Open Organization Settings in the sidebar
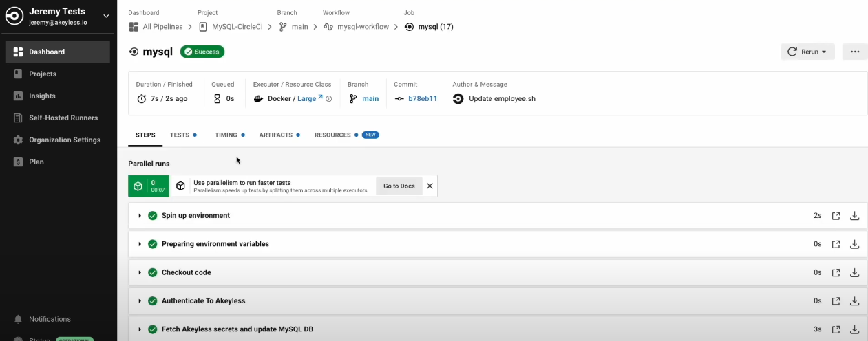Image resolution: width=868 pixels, height=341 pixels. pos(58,140)
